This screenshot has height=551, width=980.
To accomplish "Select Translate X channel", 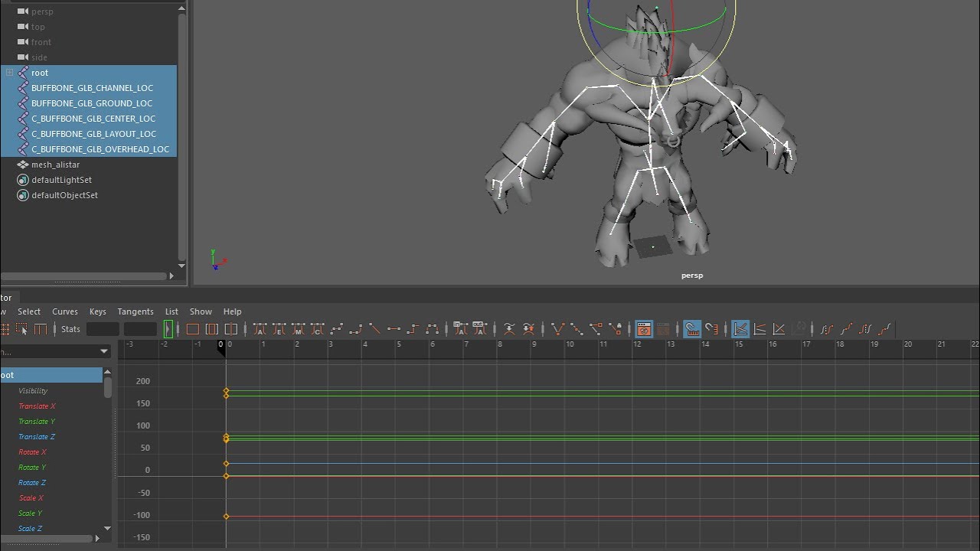I will (x=37, y=406).
